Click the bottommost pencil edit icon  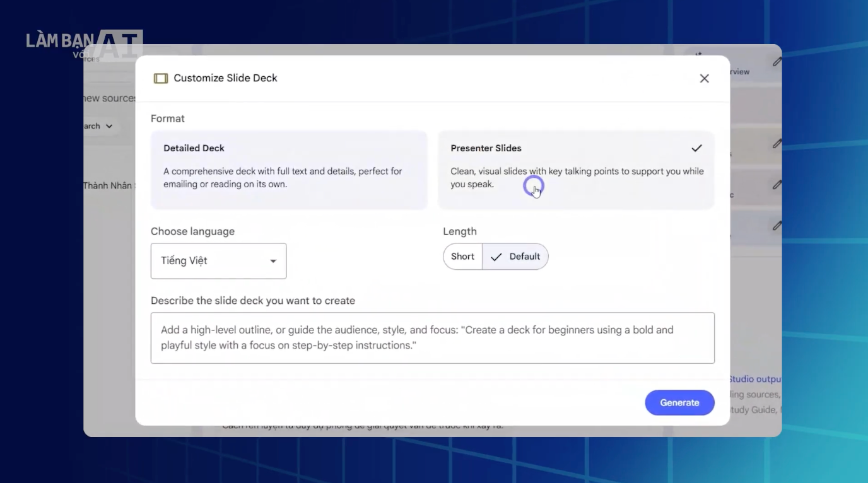pyautogui.click(x=777, y=225)
